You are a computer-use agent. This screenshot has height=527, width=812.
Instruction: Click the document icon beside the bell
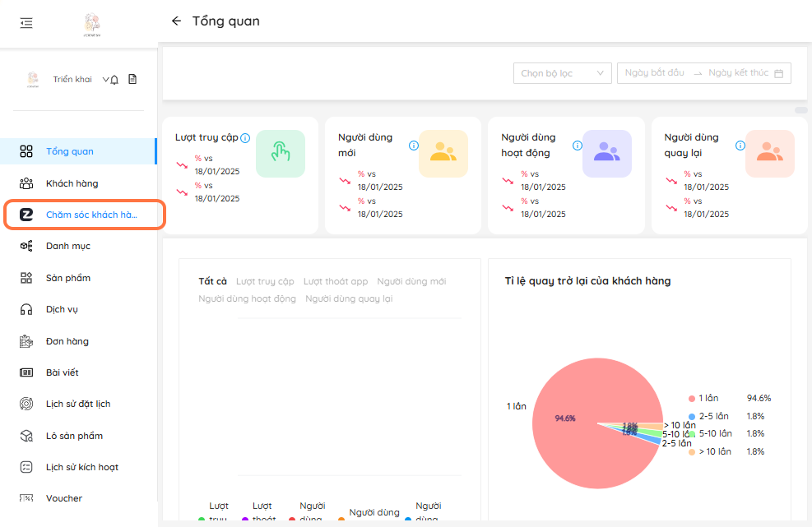132,80
